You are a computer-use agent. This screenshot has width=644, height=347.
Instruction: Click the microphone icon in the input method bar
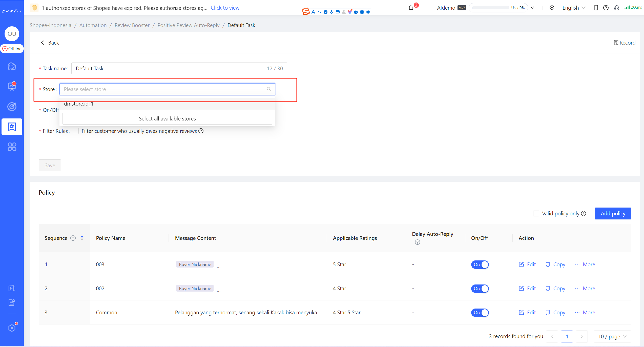[x=331, y=12]
